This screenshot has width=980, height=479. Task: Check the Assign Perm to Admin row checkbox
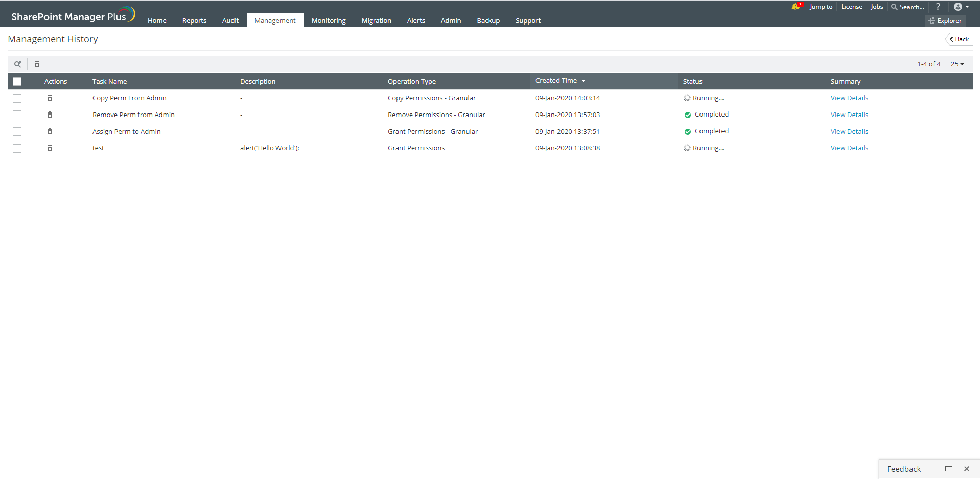17,132
